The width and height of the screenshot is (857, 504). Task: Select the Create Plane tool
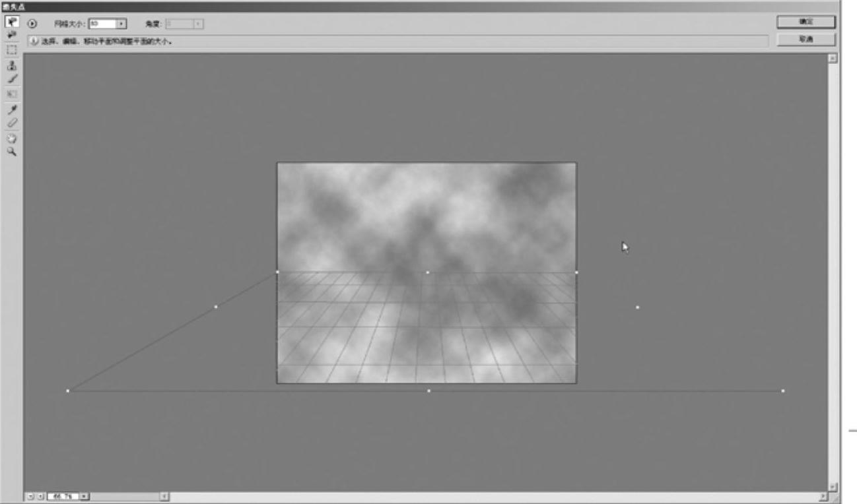click(x=12, y=35)
